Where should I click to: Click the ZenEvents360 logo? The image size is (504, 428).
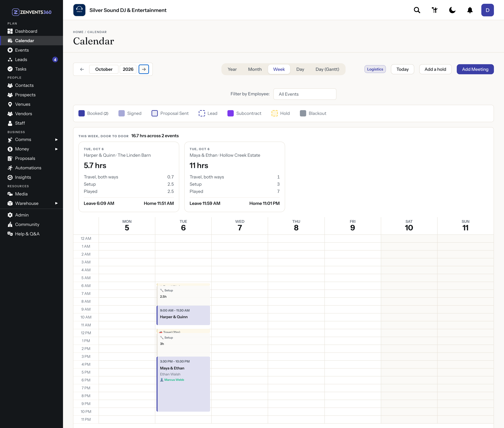[31, 12]
